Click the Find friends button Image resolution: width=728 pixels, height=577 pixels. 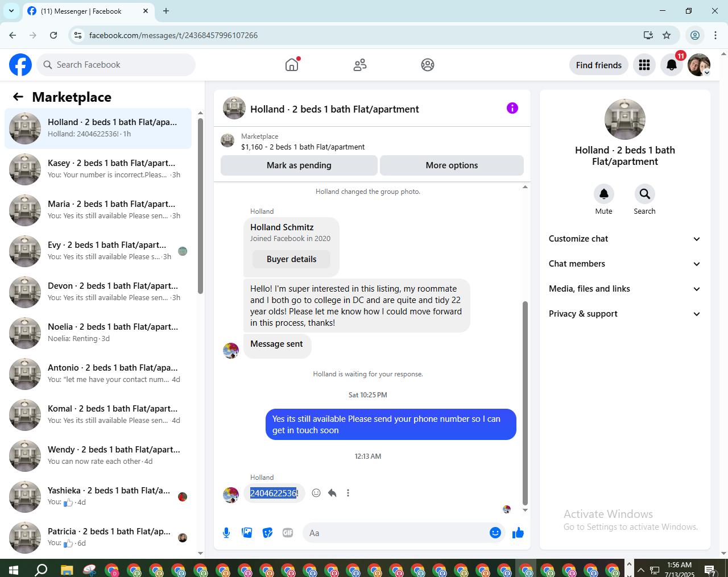pos(599,65)
